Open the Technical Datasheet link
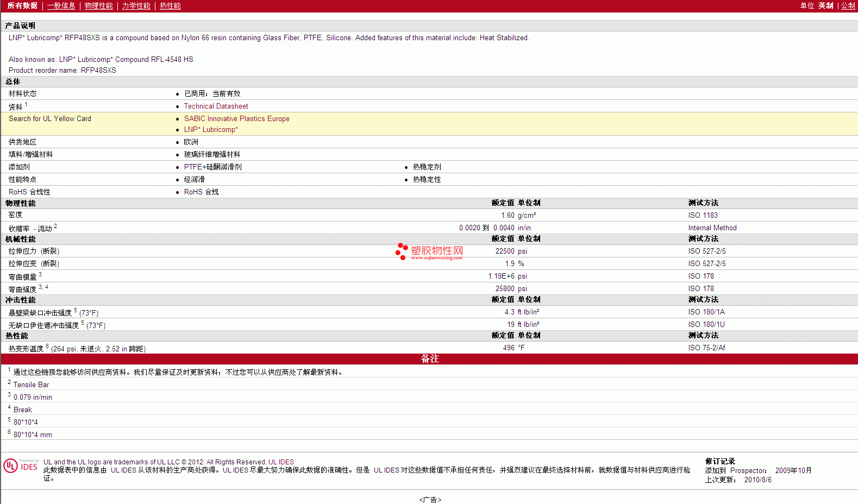Viewport: 858px width, 504px height. [x=216, y=106]
